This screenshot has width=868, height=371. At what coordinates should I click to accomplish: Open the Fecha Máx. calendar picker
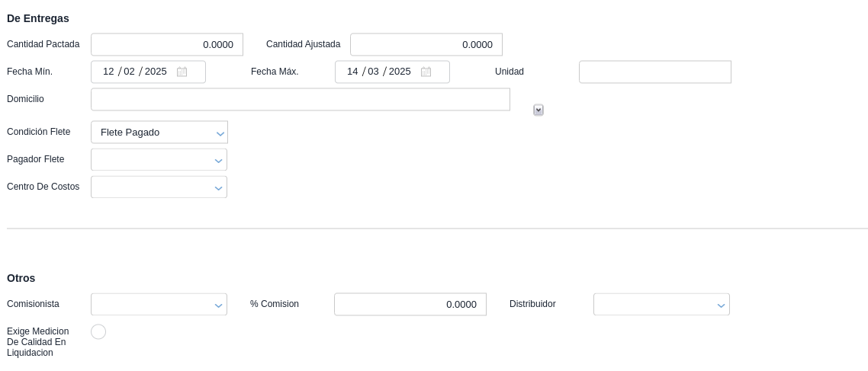coord(426,72)
